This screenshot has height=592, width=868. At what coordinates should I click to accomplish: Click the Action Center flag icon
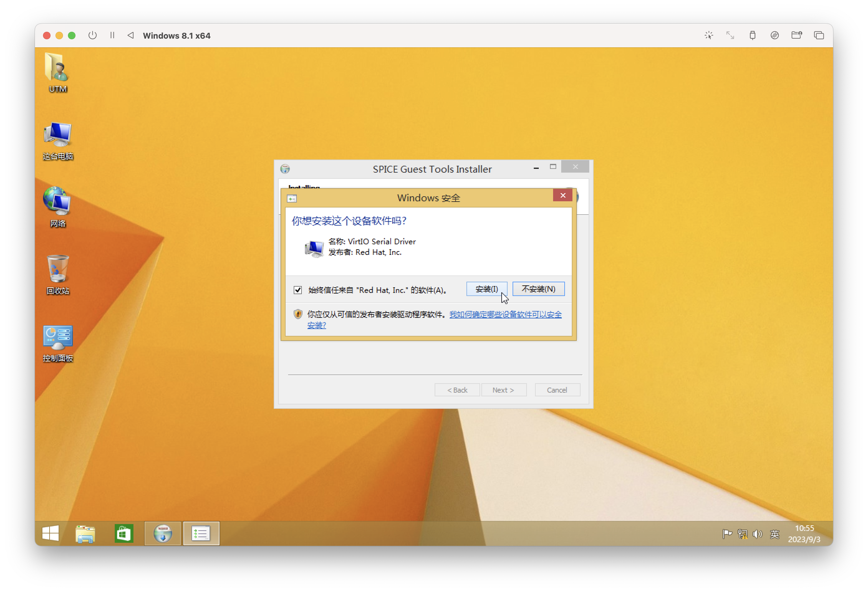pyautogui.click(x=727, y=534)
